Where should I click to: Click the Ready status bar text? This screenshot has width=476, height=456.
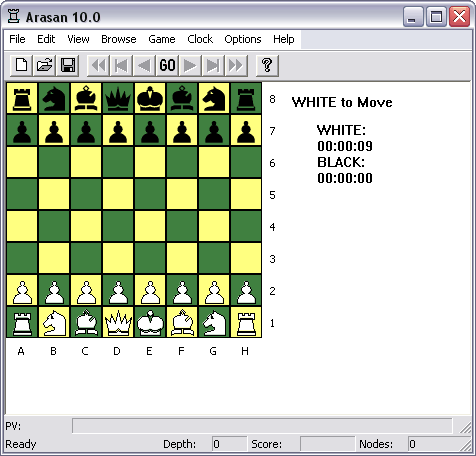tap(21, 444)
